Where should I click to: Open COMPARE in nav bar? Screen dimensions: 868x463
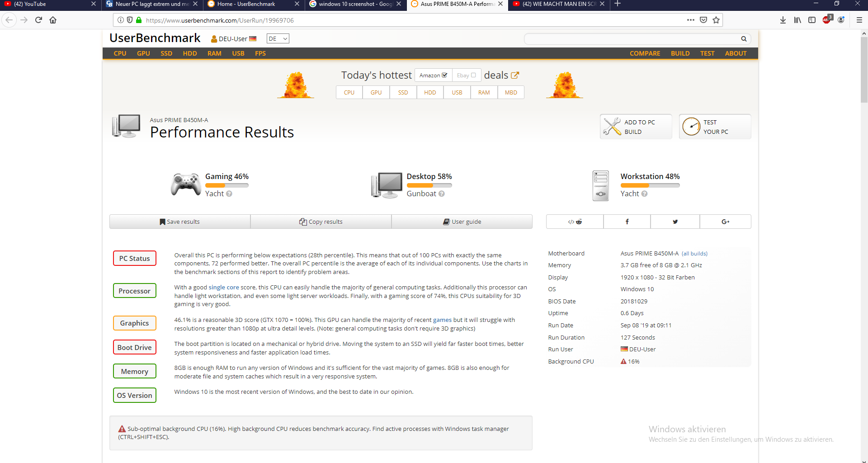(x=645, y=53)
